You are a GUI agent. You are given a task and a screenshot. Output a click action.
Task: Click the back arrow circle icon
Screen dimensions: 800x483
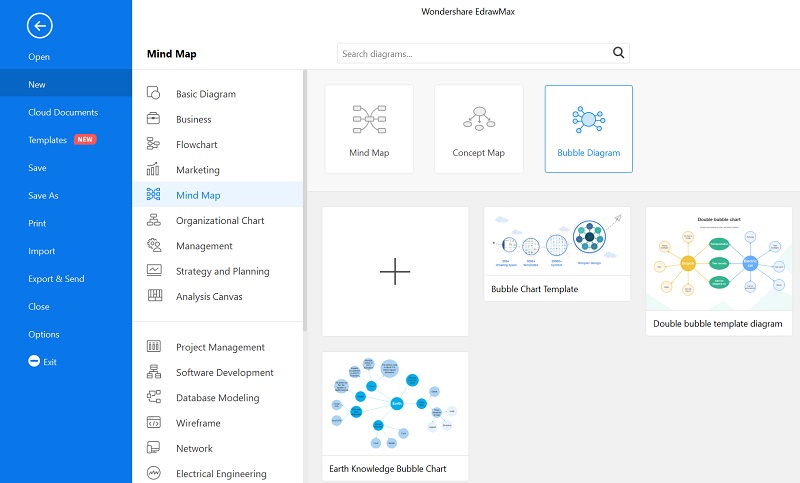coord(40,26)
